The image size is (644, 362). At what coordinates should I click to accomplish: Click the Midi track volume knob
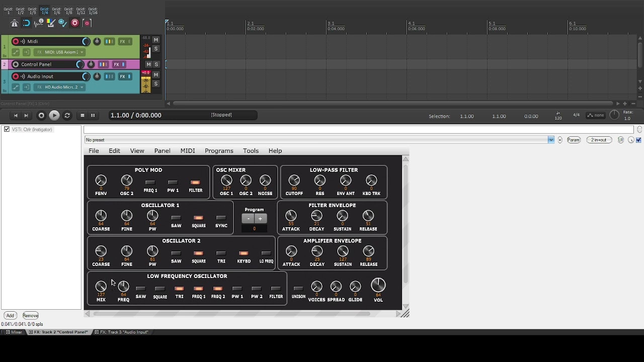point(86,42)
